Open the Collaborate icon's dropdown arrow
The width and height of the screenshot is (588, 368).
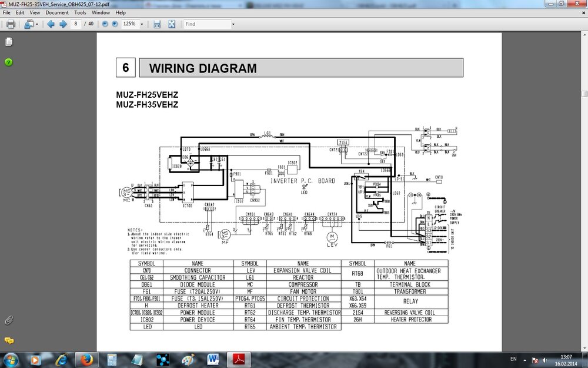pyautogui.click(x=36, y=24)
